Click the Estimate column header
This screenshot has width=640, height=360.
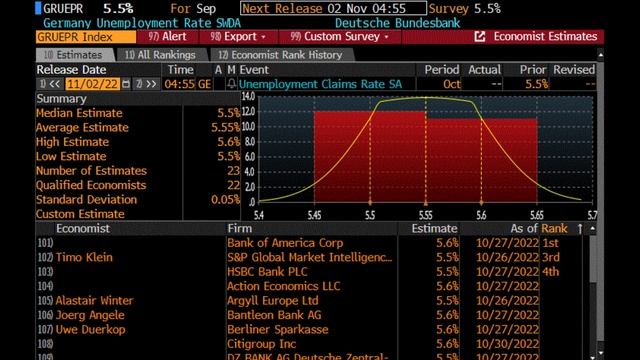pos(434,229)
